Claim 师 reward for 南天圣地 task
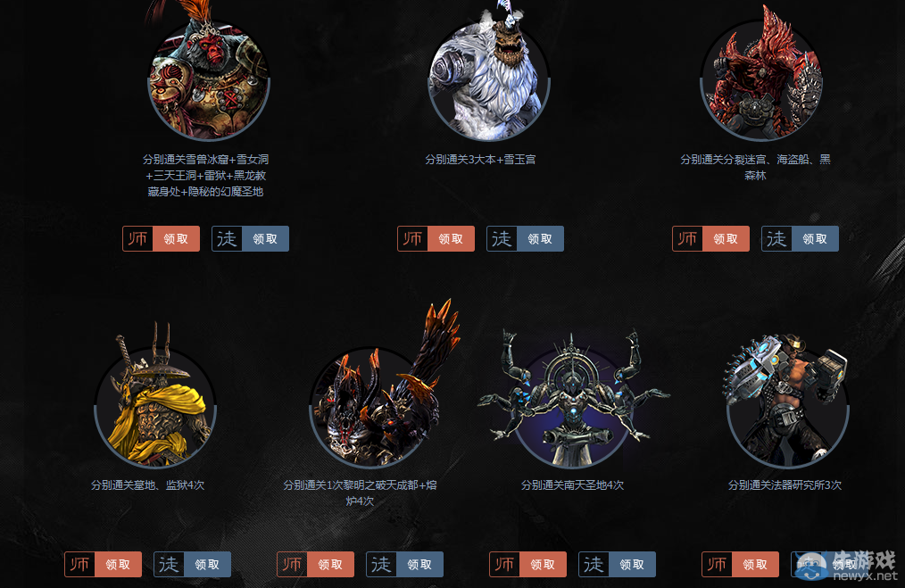Viewport: 905px width, 588px height. [x=527, y=564]
